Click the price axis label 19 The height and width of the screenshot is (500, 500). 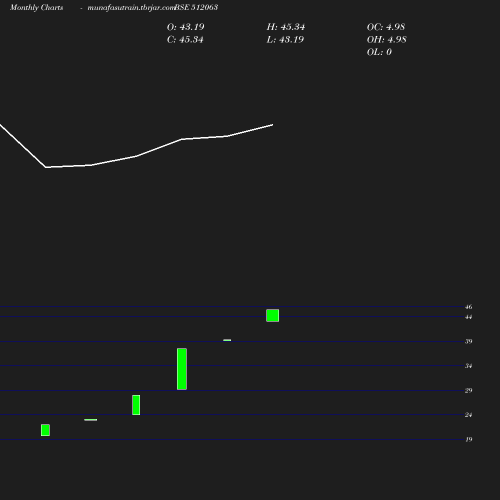tap(469, 439)
